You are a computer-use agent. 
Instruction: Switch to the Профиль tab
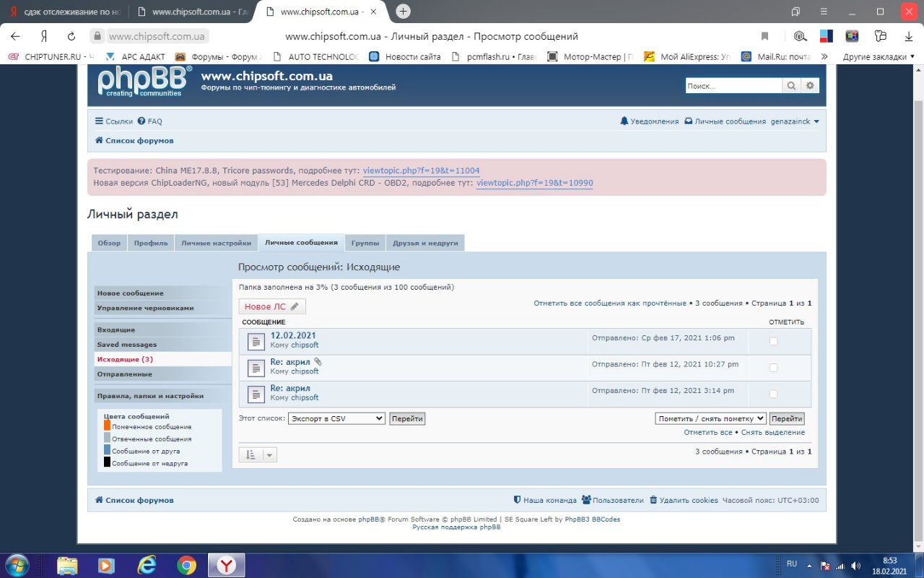point(151,243)
